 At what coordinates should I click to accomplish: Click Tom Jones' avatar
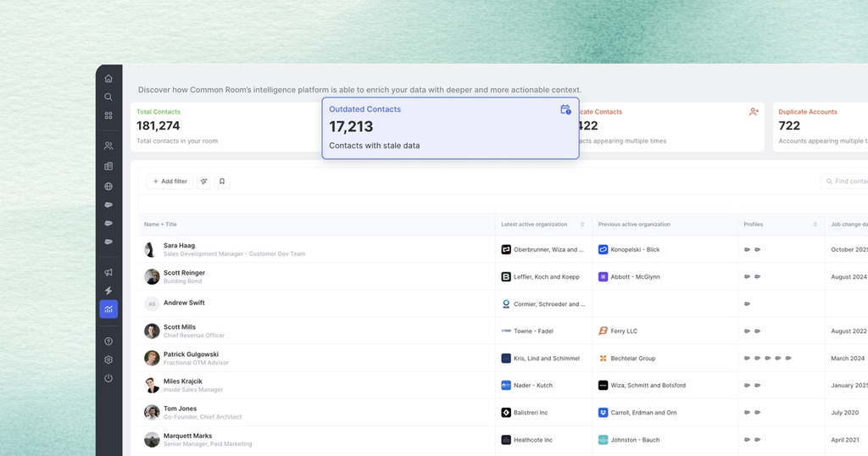[152, 412]
